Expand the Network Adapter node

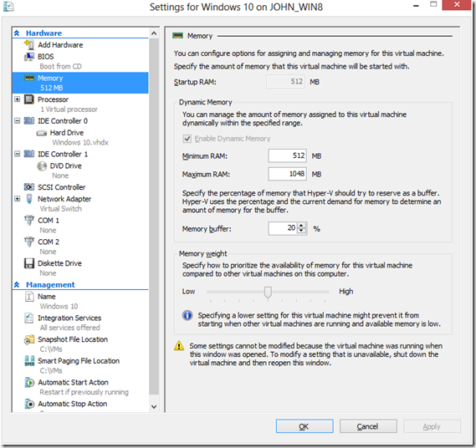[x=18, y=199]
